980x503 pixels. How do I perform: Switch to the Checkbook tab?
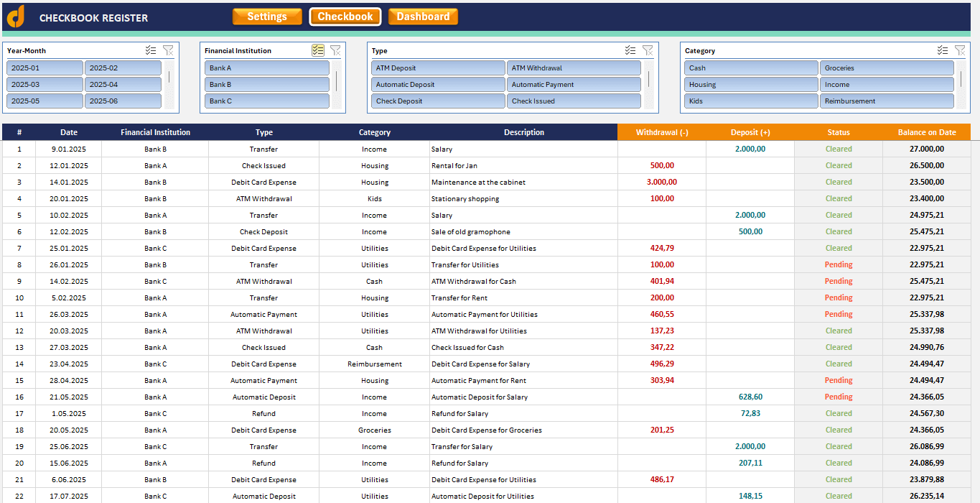click(x=345, y=17)
